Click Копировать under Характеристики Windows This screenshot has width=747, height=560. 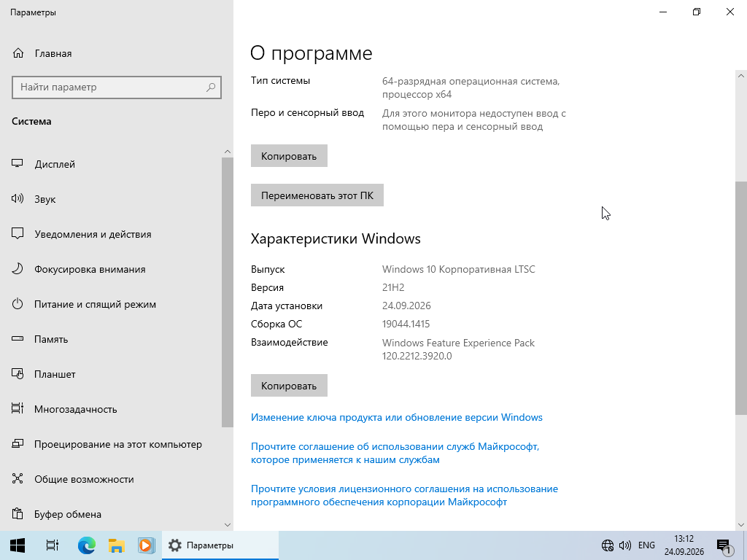pyautogui.click(x=289, y=386)
